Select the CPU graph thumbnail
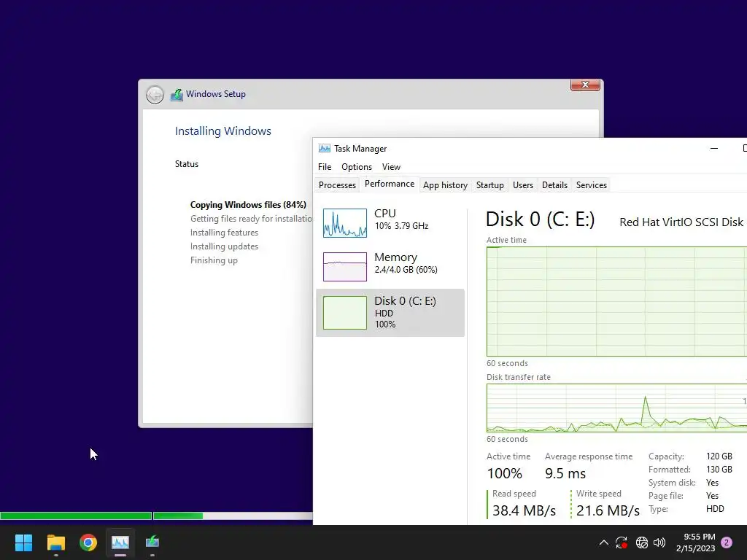Screen dimensions: 747x560 (x=345, y=223)
